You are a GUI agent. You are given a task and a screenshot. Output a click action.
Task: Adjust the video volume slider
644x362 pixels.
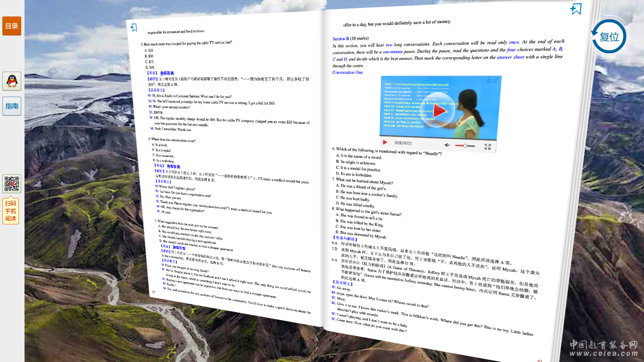(465, 146)
